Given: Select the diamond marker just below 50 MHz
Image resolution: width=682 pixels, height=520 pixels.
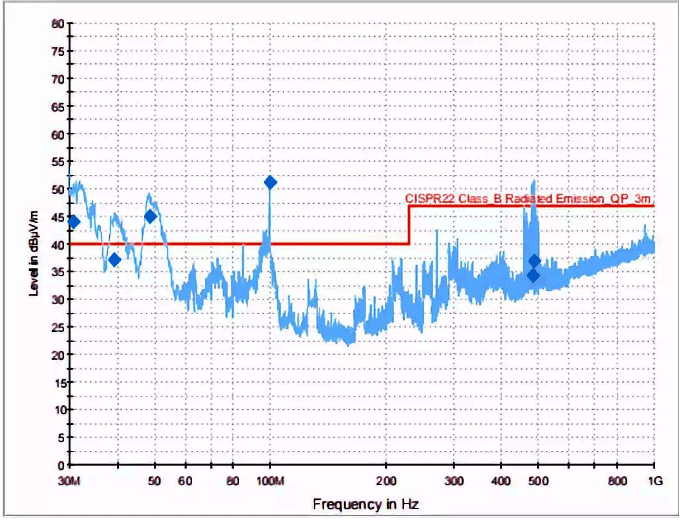Looking at the screenshot, I should pyautogui.click(x=151, y=216).
